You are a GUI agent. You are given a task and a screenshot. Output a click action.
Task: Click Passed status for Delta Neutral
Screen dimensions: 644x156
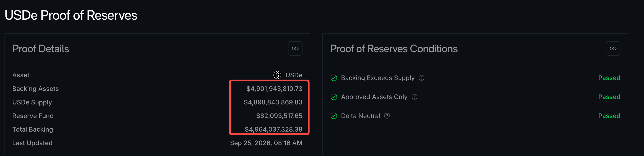(x=609, y=116)
